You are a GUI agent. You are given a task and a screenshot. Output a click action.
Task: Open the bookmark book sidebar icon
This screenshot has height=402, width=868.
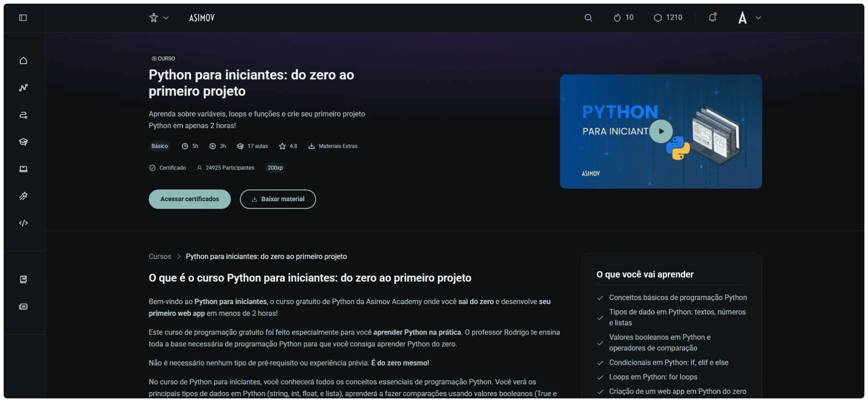pyautogui.click(x=24, y=279)
